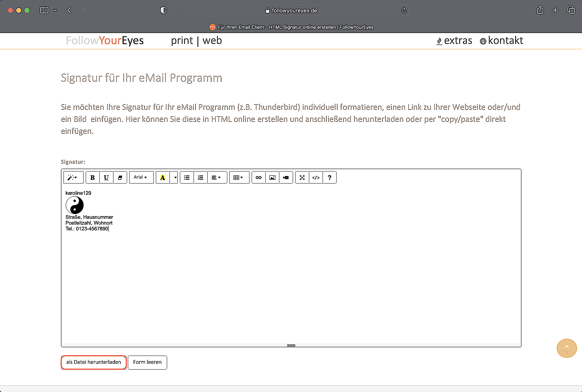Screen dimensions: 582x392
Task: Toggle fullscreen editor mode
Action: point(302,178)
